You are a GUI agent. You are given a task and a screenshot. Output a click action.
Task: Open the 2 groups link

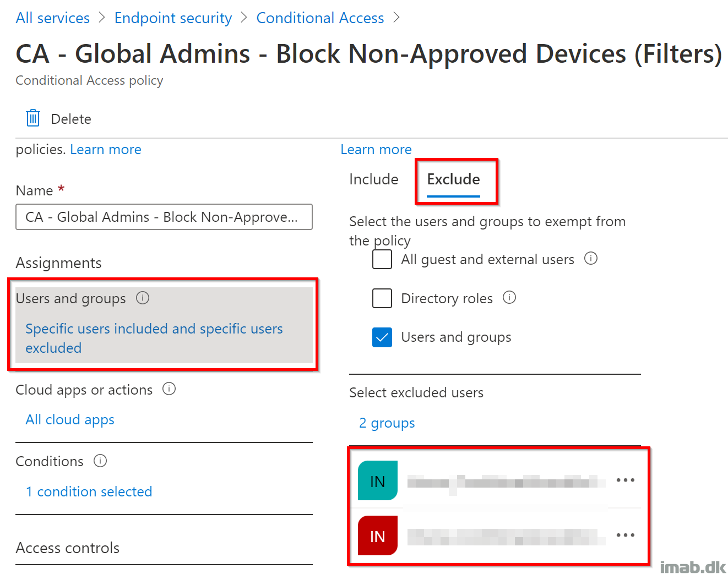[x=387, y=423]
